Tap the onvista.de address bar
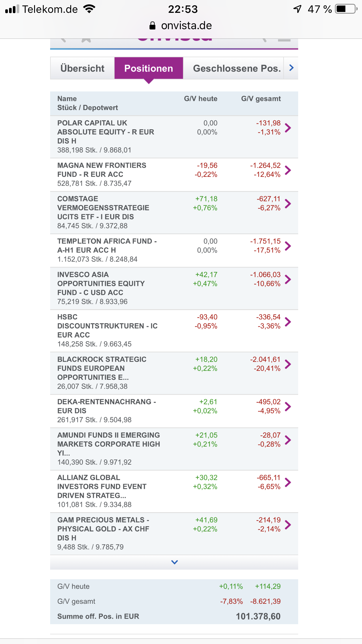The width and height of the screenshot is (362, 644). click(181, 26)
